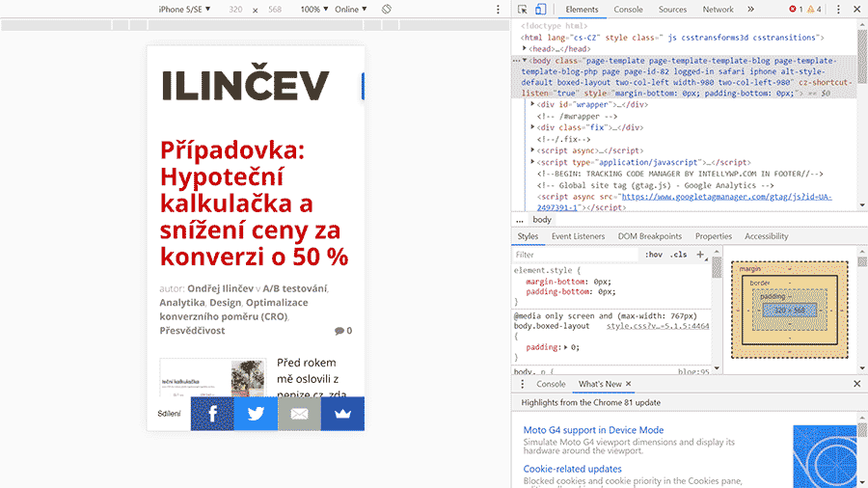The image size is (868, 488).
Task: Switch drawer to Console tab
Action: [x=551, y=384]
